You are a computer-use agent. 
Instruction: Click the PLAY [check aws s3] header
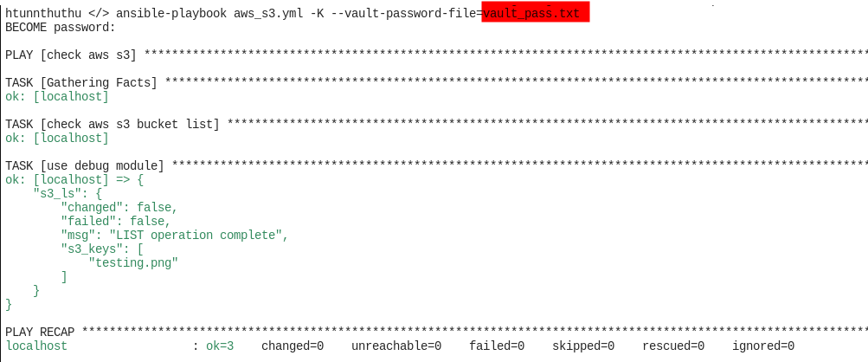click(71, 55)
